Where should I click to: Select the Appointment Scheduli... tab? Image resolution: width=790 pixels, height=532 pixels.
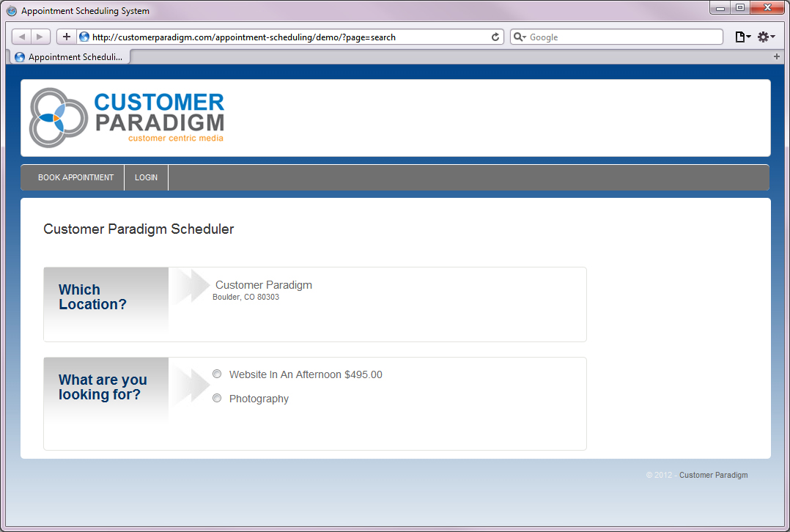tap(70, 57)
